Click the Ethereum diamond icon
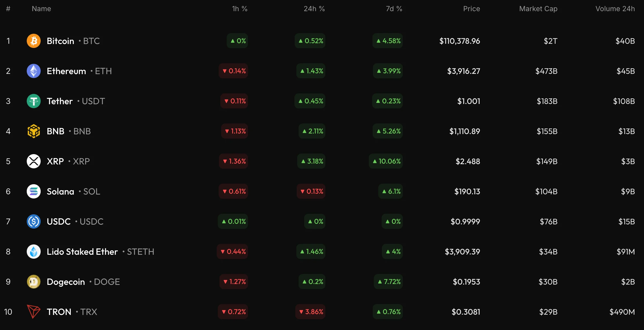Screen dimensions: 644x330 click(34, 71)
